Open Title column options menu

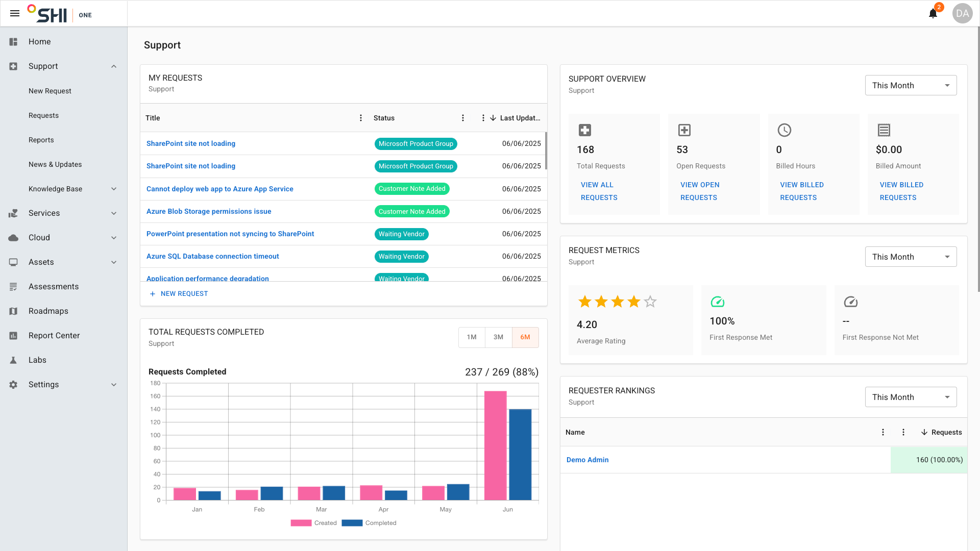pos(361,118)
